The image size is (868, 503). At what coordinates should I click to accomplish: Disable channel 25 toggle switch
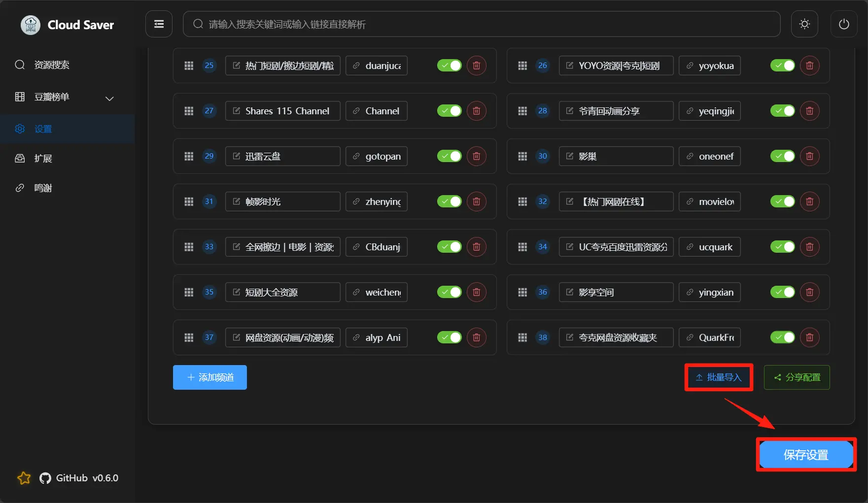coord(449,66)
